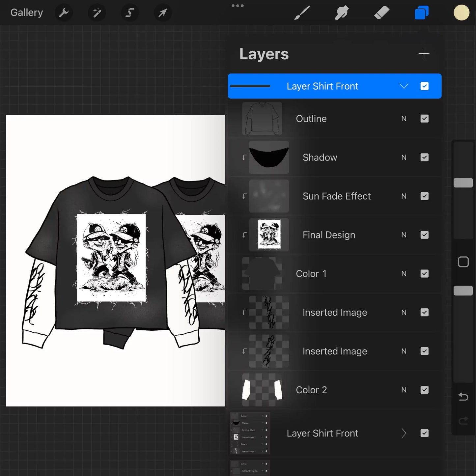This screenshot has width=476, height=476.
Task: Select the Brush tool
Action: pyautogui.click(x=302, y=13)
